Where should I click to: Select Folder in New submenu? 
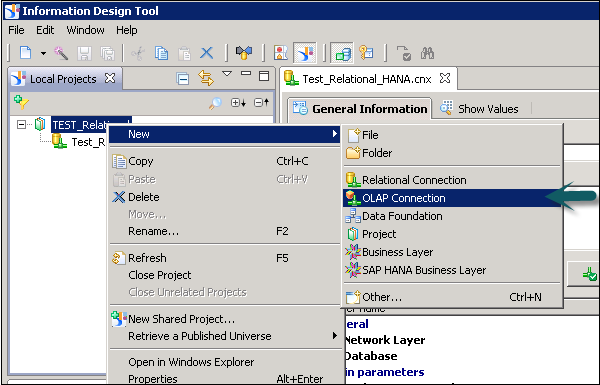[452, 153]
